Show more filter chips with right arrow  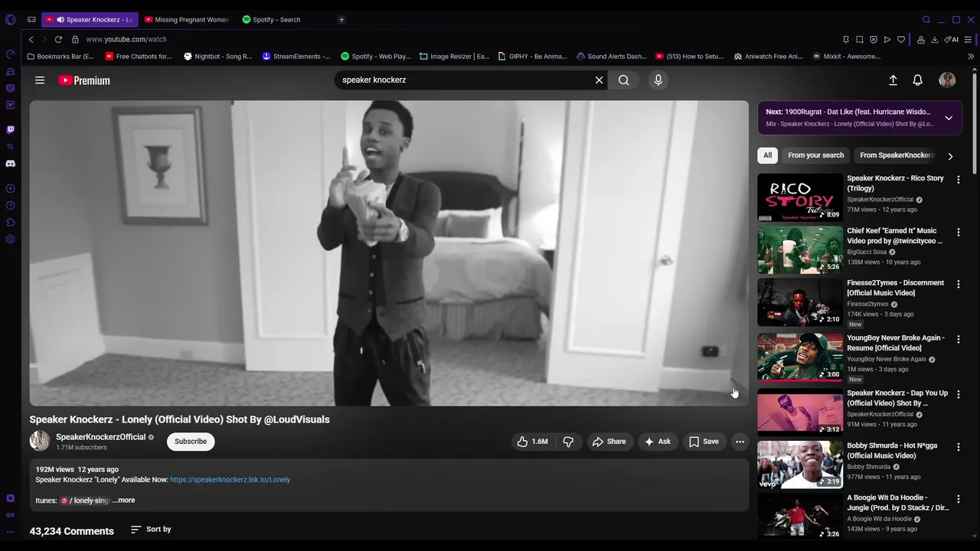pyautogui.click(x=950, y=156)
